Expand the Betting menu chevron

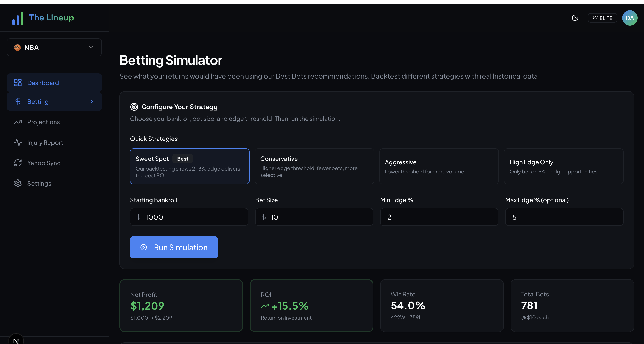tap(91, 101)
